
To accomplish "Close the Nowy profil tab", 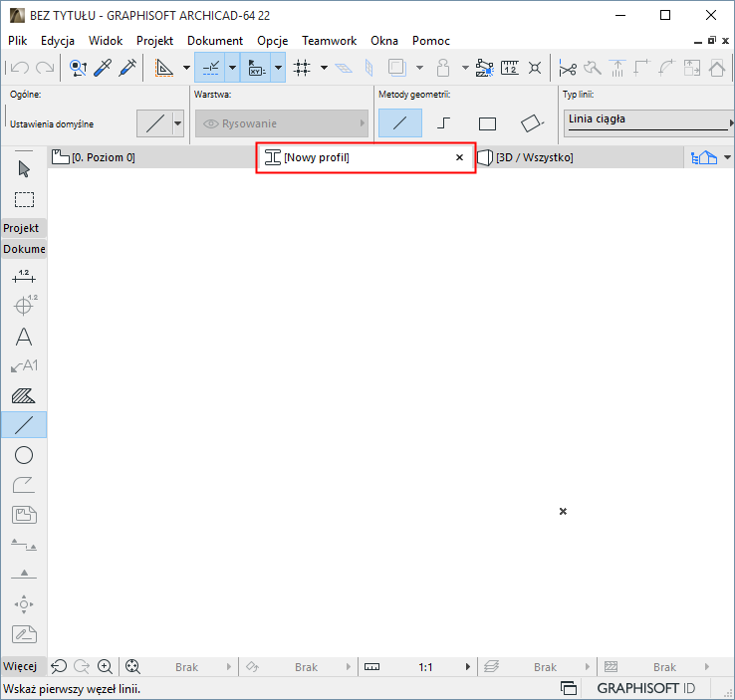I will click(459, 157).
